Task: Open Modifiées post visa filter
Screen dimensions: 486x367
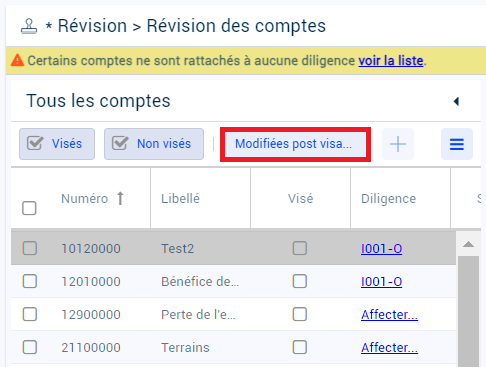Action: [295, 144]
